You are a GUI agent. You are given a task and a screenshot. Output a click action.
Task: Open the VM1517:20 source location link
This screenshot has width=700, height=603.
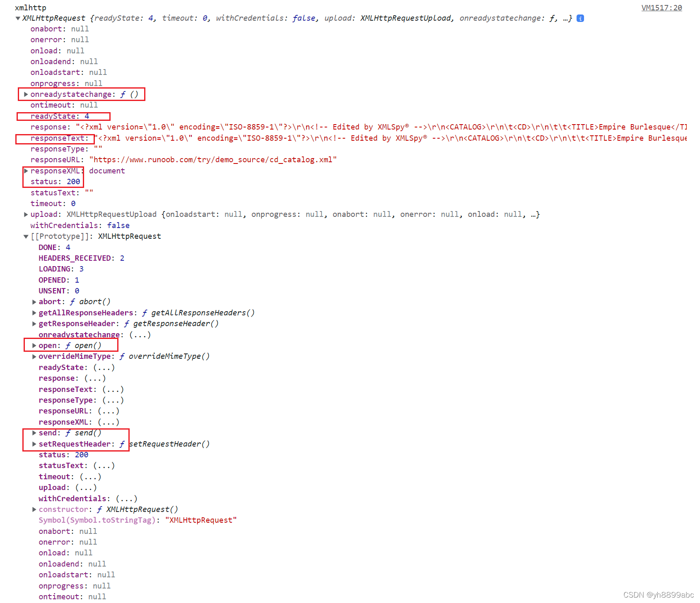(661, 7)
